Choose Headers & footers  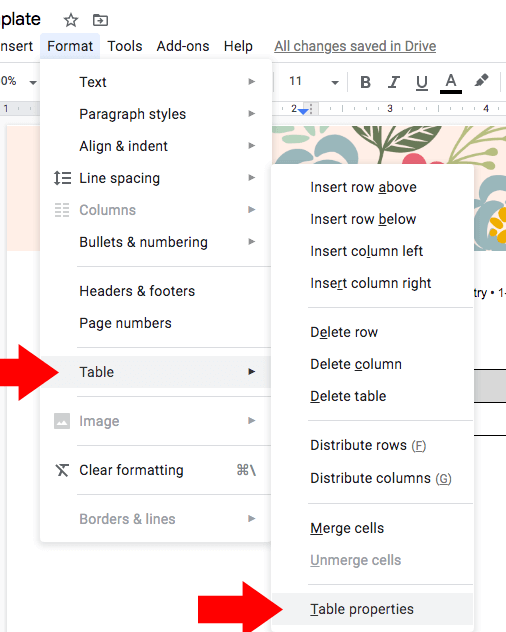click(x=156, y=291)
